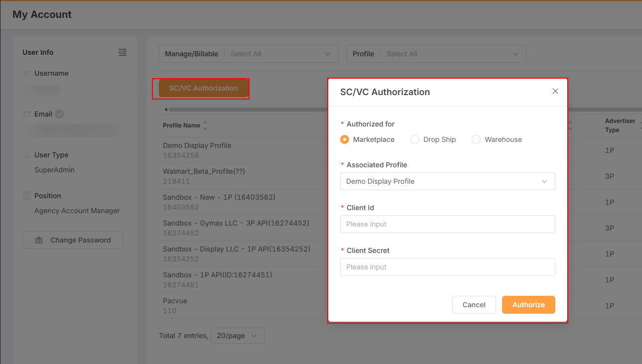
Task: Focus the Client Secret input field
Action: 447,267
